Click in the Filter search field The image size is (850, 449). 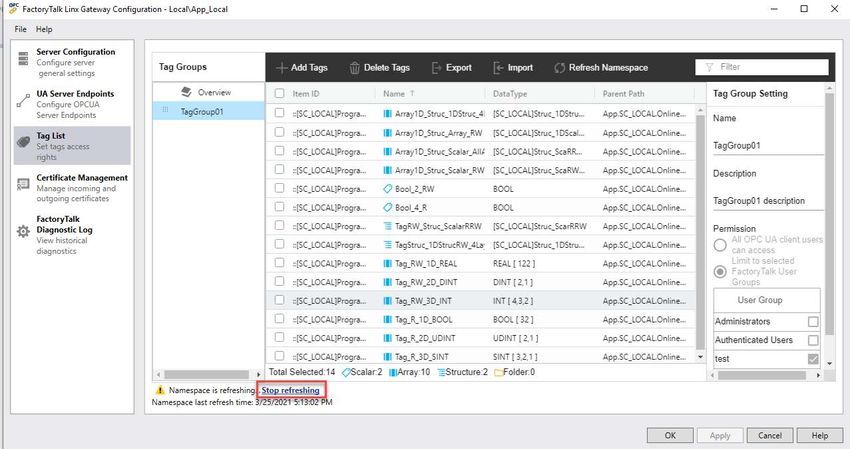762,67
